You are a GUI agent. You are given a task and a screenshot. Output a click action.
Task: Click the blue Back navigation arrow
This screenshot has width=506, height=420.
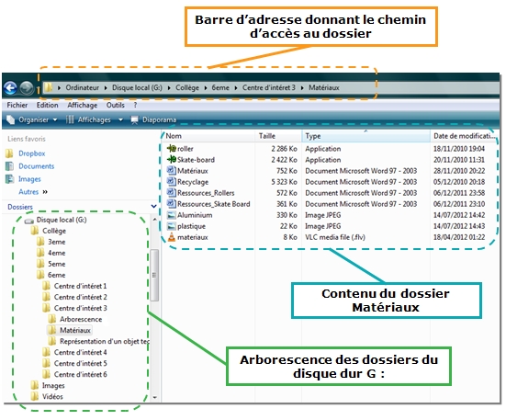(10, 87)
